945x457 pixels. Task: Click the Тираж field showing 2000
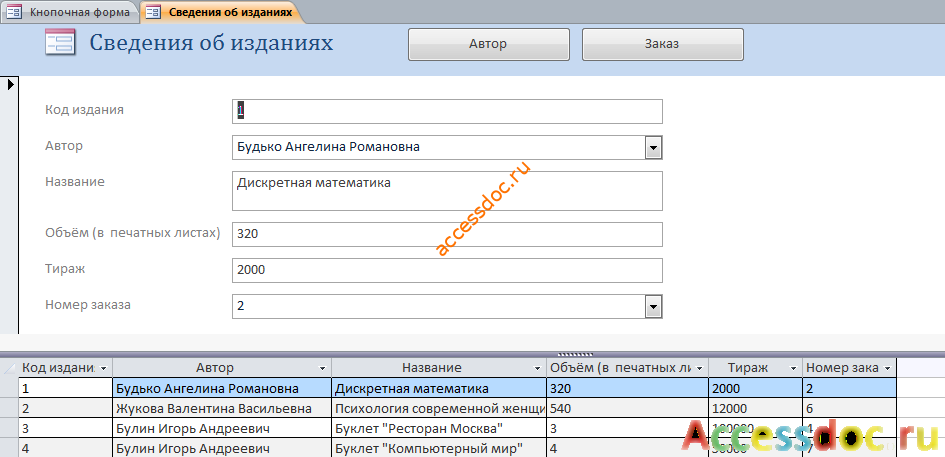pos(447,271)
